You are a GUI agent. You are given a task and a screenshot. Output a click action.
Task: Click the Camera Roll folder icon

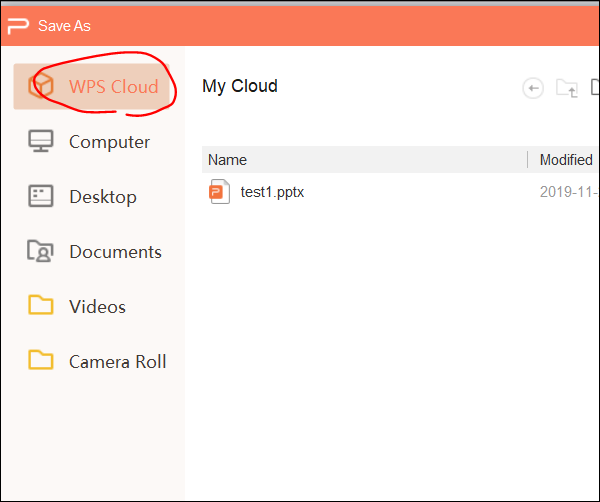point(41,360)
